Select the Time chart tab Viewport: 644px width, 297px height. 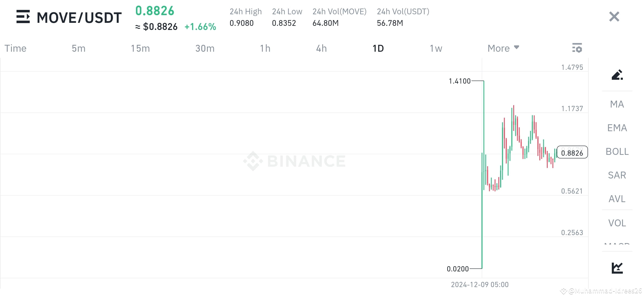tap(15, 48)
